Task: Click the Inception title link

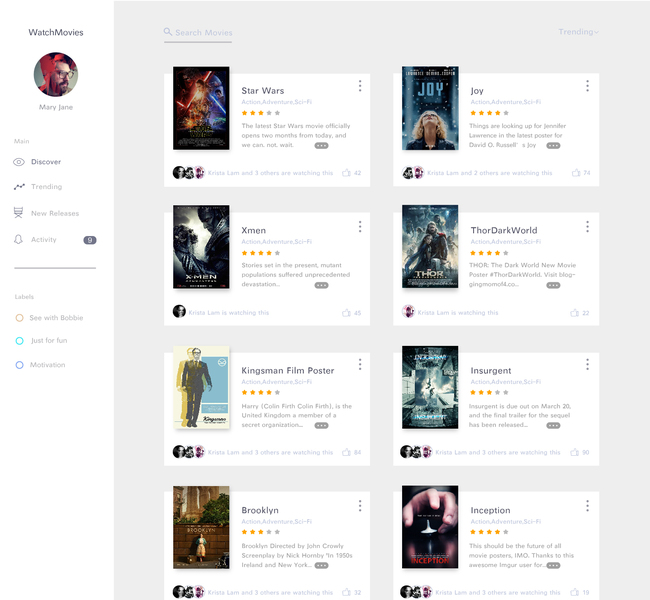Action: point(490,510)
